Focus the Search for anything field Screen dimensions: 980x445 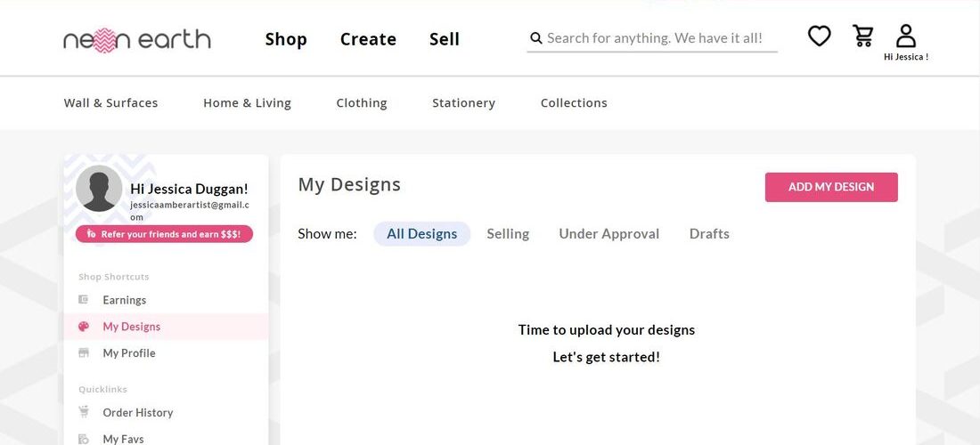652,38
